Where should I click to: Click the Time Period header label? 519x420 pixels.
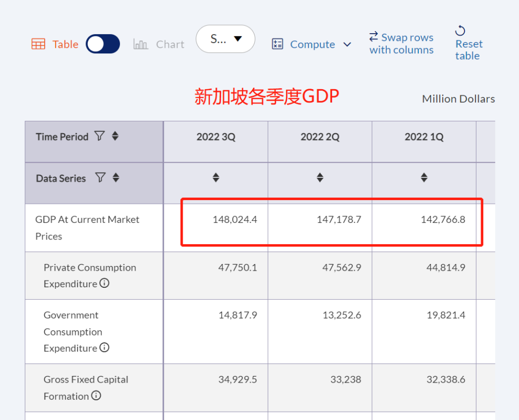62,136
